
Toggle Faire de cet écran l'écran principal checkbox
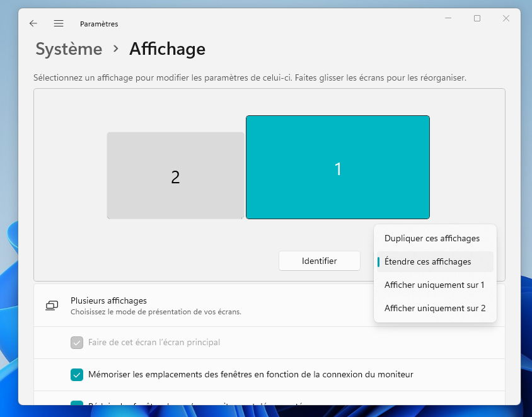pos(77,343)
